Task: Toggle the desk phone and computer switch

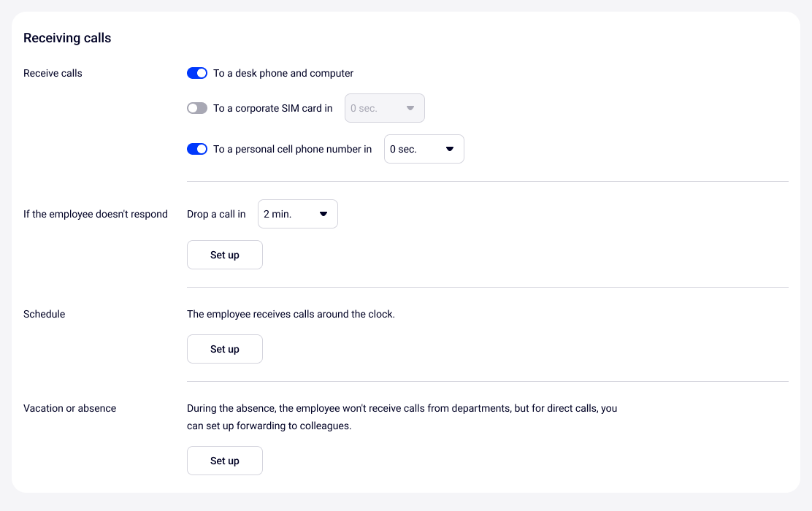Action: 197,73
